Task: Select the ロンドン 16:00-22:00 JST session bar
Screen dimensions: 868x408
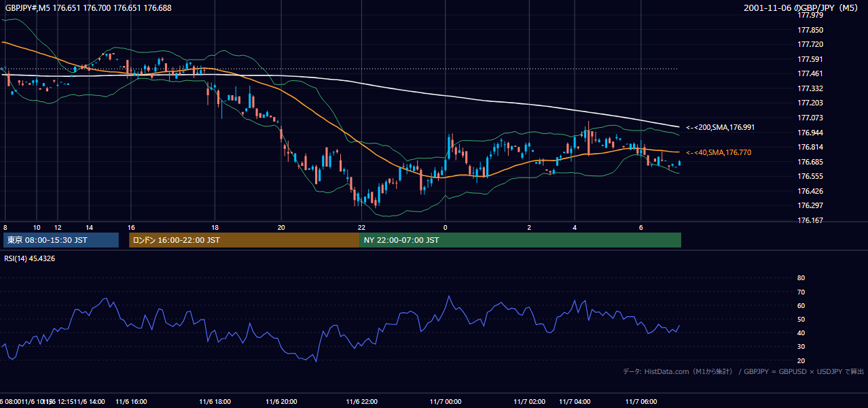Action: tap(244, 240)
